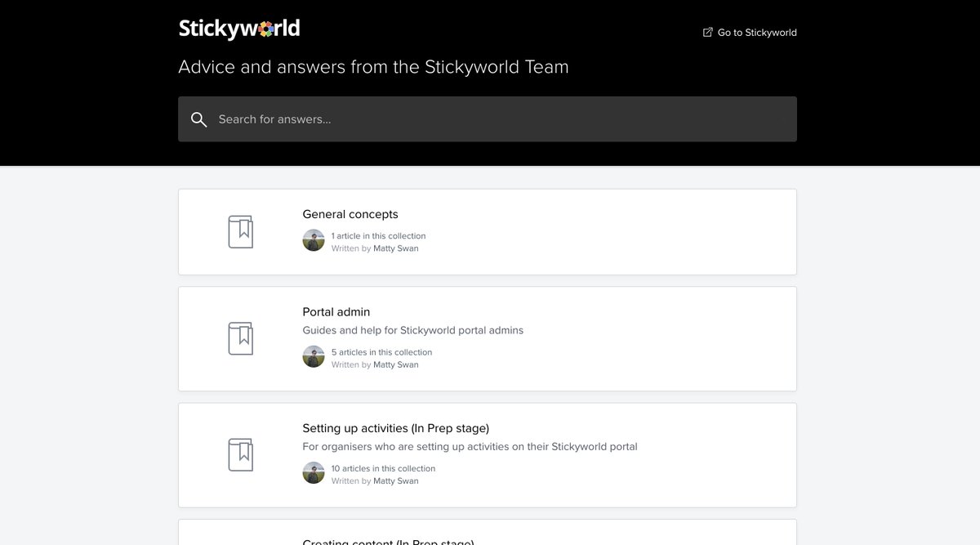The image size is (980, 545).
Task: Click '5 articles in this collection' text
Action: (x=381, y=352)
